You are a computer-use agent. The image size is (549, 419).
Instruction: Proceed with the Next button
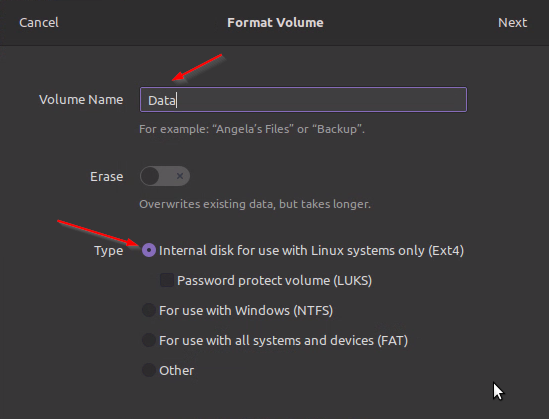pyautogui.click(x=512, y=23)
